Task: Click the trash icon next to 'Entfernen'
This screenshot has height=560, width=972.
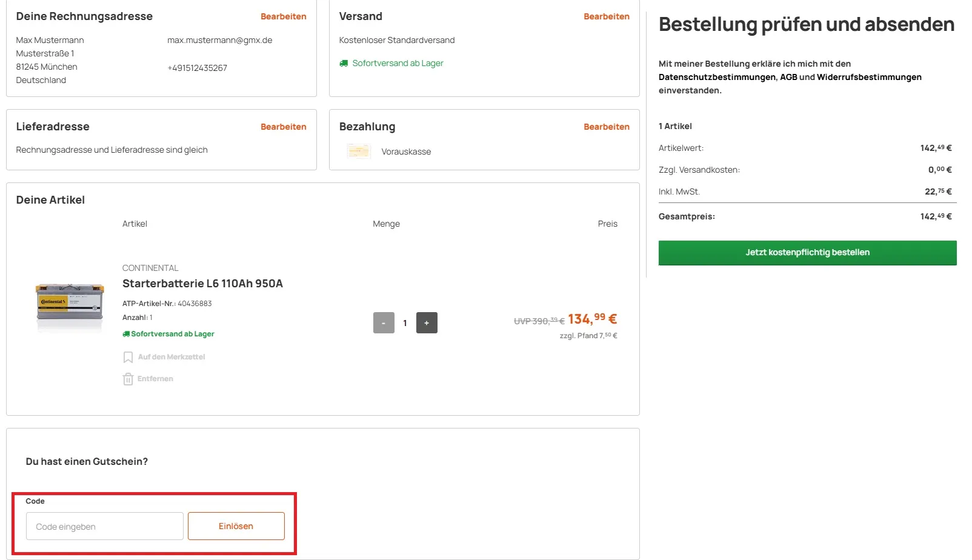Action: point(128,379)
